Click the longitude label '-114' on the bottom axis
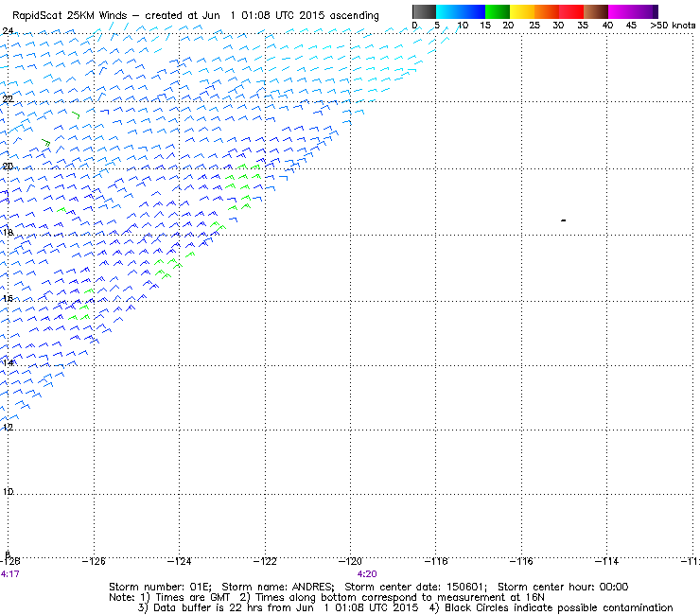 pyautogui.click(x=607, y=561)
